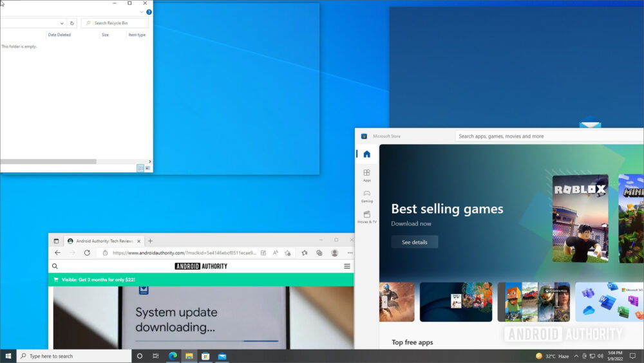The width and height of the screenshot is (644, 363).
Task: Open volume control in system tray
Action: (600, 356)
